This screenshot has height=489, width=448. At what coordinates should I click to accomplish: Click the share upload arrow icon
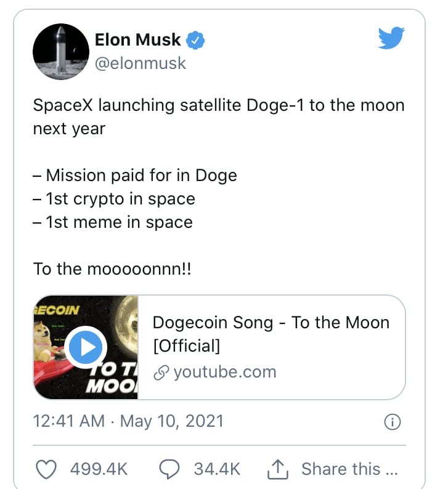click(x=277, y=469)
